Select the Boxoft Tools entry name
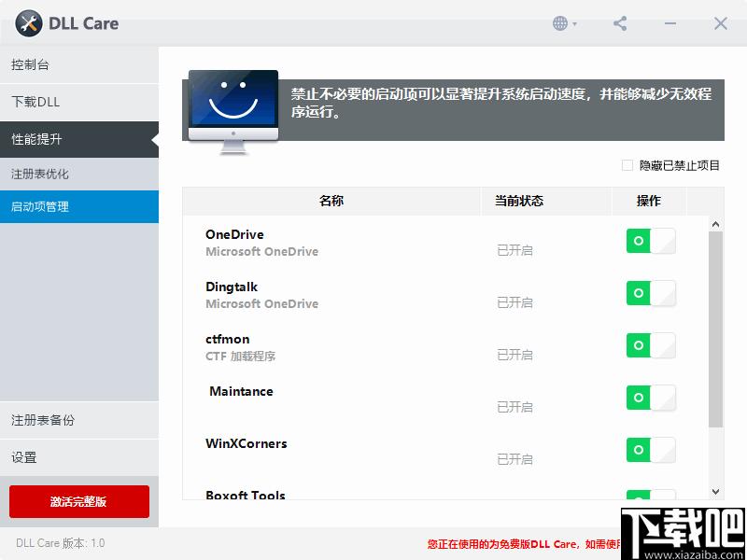Screen dimensions: 747x560 point(246,495)
